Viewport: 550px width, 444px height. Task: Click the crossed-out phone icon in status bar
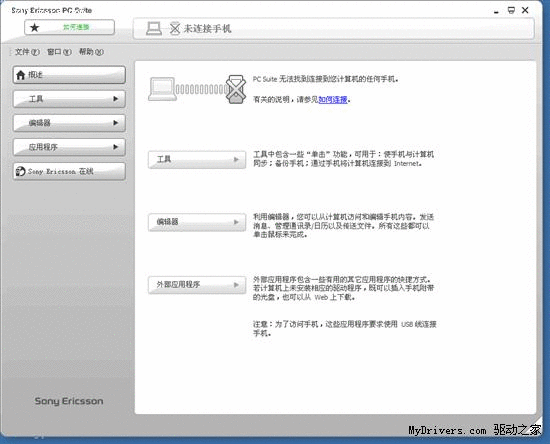coord(175,28)
